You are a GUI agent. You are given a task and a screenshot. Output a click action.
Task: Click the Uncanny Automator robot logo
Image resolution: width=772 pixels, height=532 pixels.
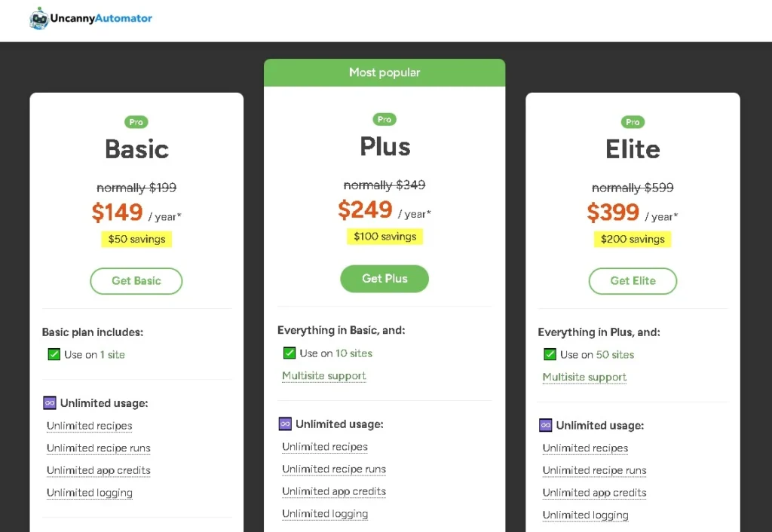[x=39, y=18]
